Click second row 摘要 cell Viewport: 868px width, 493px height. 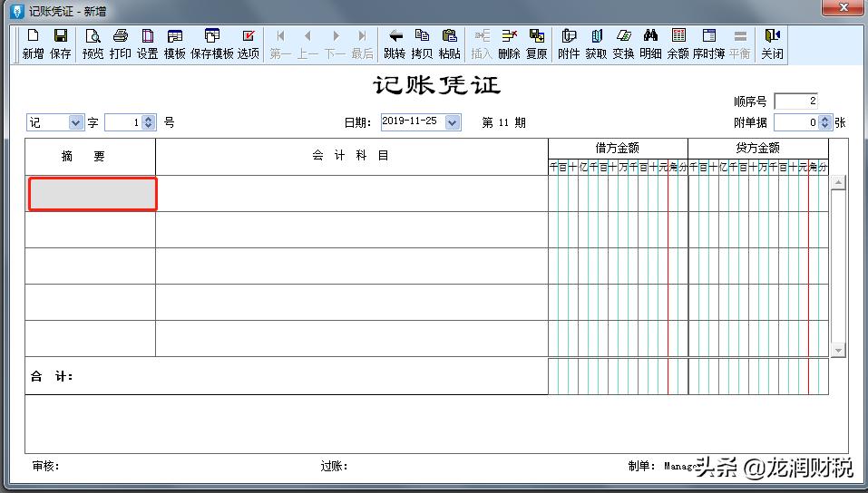coord(90,229)
